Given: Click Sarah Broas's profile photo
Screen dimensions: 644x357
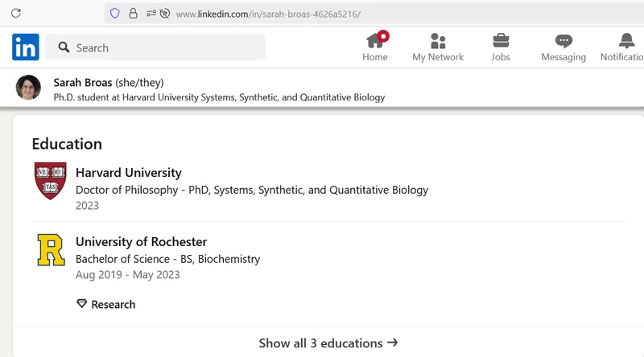Looking at the screenshot, I should (28, 88).
